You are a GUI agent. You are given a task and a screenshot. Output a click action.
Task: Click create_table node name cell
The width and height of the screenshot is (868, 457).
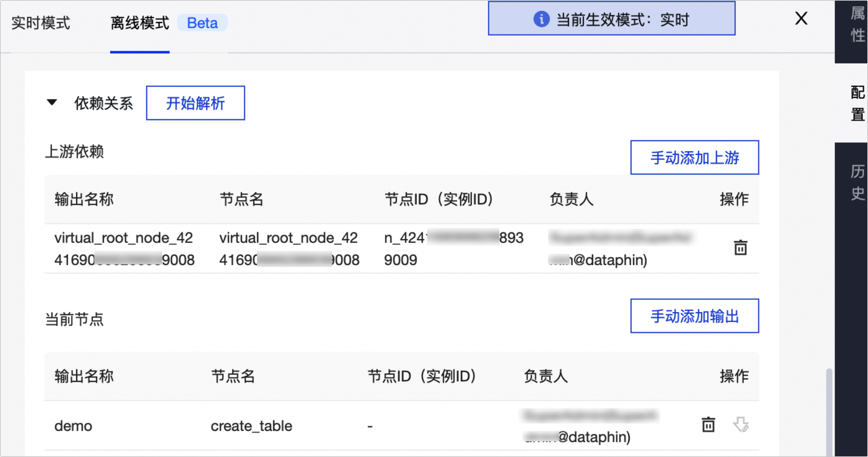[x=251, y=426]
